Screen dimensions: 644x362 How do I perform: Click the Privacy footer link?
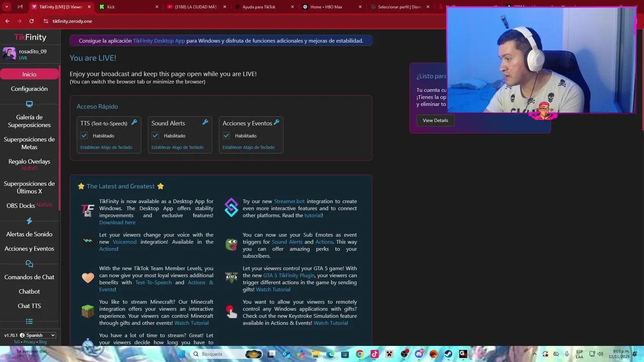[x=29, y=342]
